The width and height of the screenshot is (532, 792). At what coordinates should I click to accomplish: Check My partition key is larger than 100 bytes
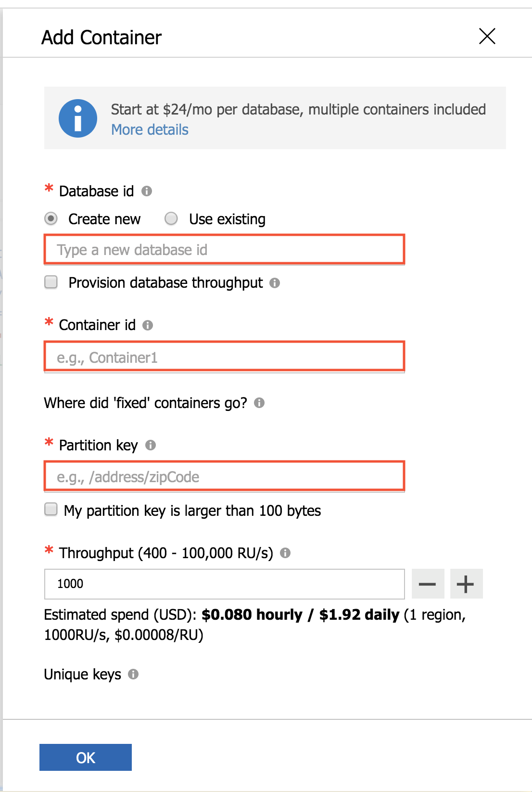pos(51,509)
